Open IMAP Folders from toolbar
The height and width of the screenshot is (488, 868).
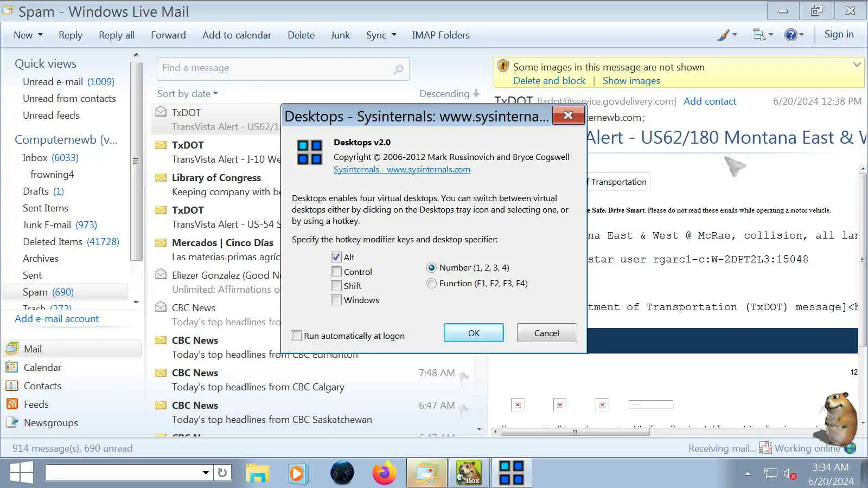441,35
